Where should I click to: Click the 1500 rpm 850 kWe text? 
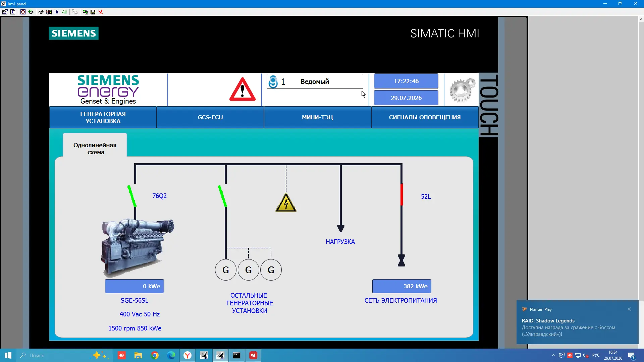point(135,328)
